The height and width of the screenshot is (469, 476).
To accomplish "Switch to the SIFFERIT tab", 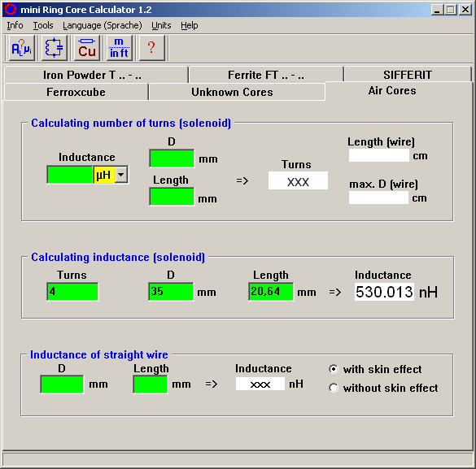I will tap(408, 75).
